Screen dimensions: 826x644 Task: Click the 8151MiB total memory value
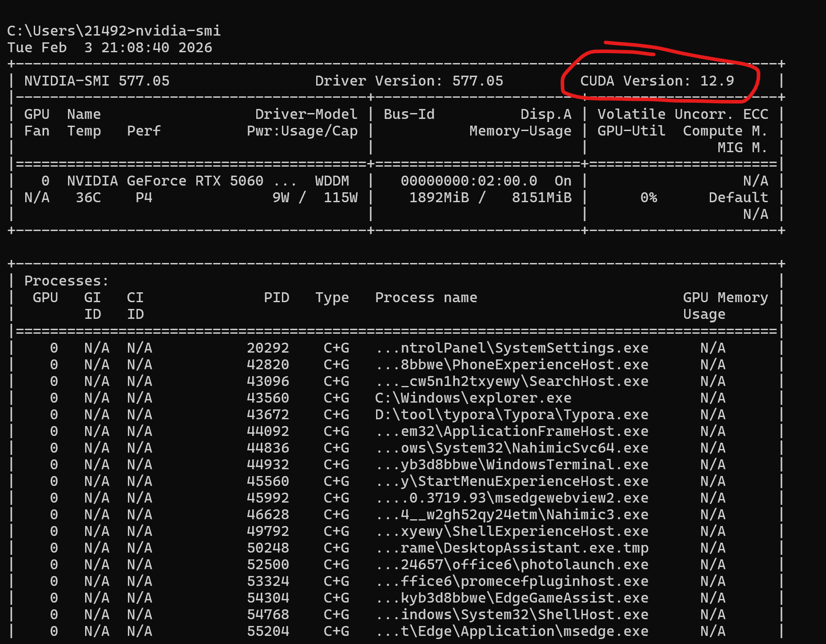click(542, 198)
